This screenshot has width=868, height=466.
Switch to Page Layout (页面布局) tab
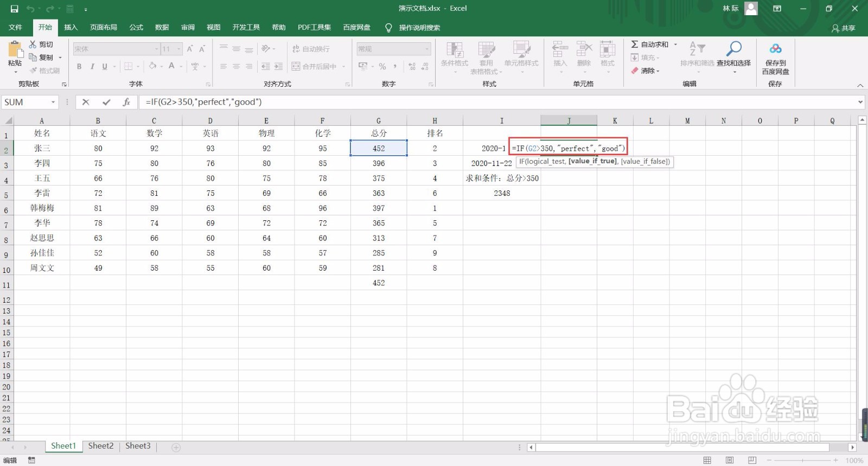pyautogui.click(x=103, y=27)
